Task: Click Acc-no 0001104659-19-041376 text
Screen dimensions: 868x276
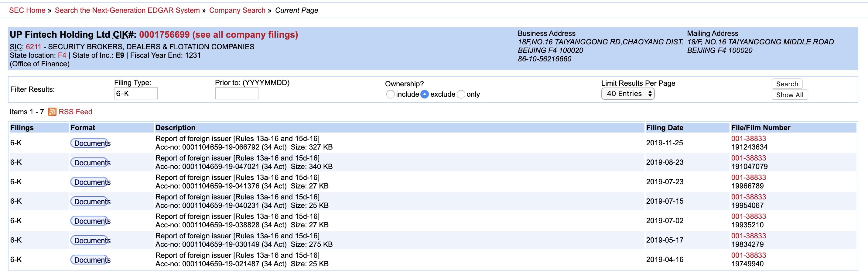Action: click(207, 186)
